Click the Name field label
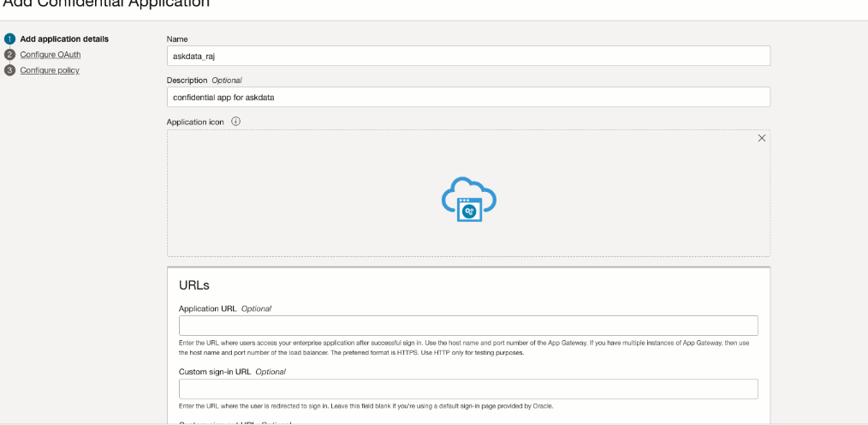868x425 pixels. (178, 39)
